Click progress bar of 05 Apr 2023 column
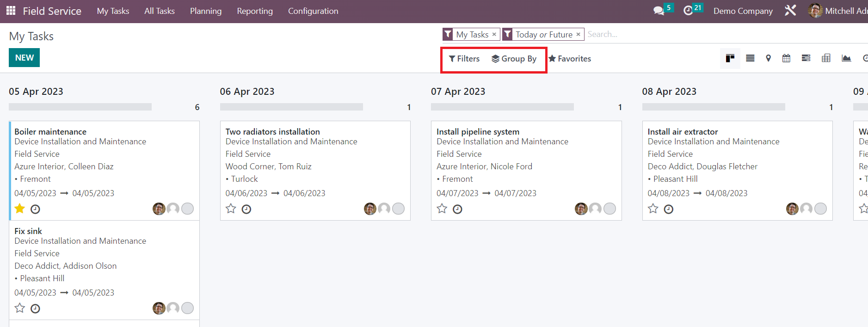 (80, 107)
